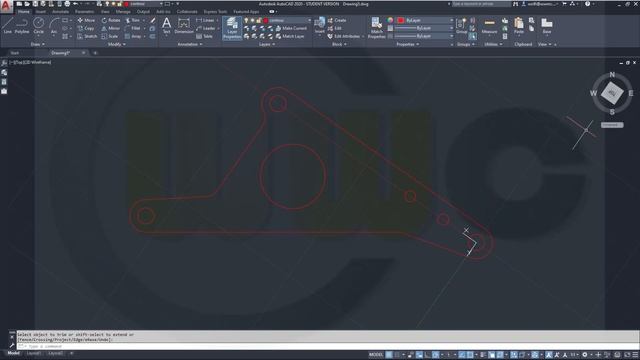Open the Insert block tool
Viewport: 640px width, 360px height.
pos(320,25)
